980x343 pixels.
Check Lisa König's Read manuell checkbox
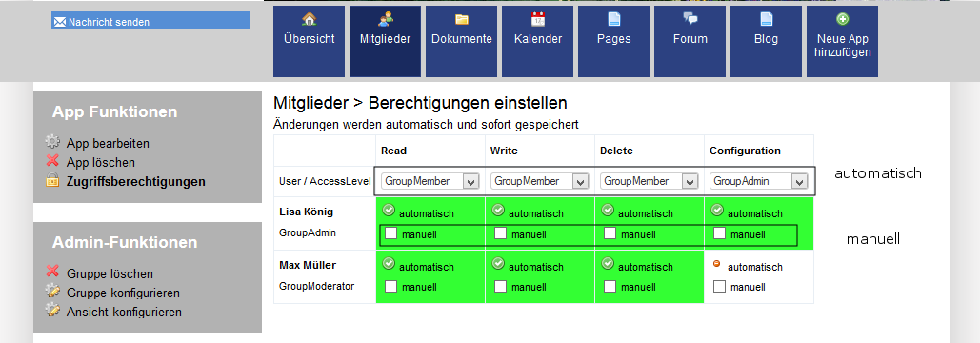pos(390,233)
